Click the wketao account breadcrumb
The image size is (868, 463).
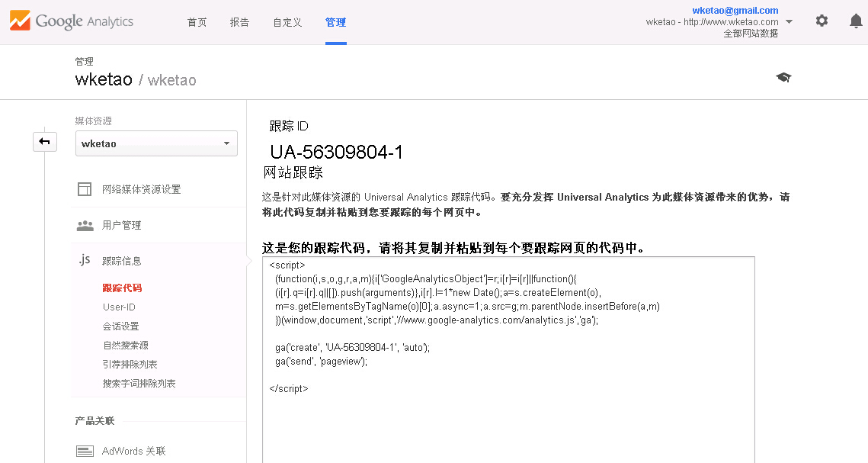[x=104, y=80]
